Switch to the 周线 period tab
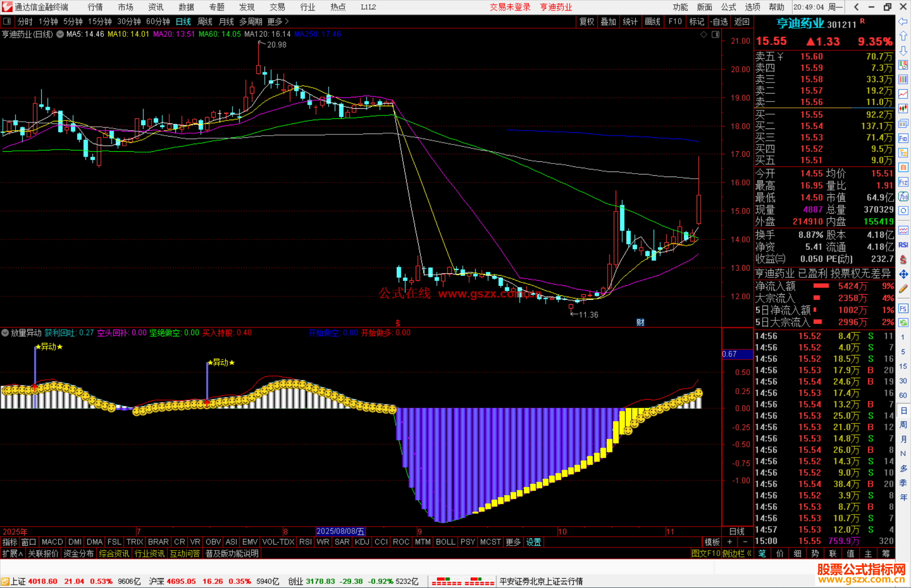 (205, 21)
